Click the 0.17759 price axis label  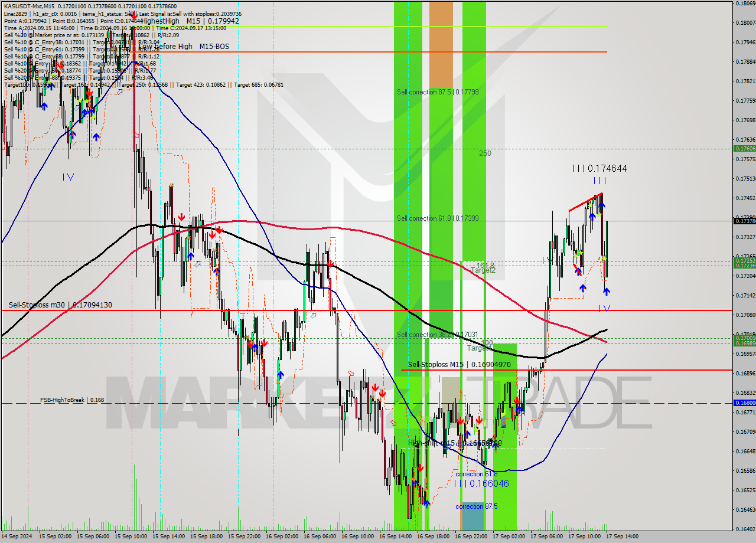point(745,100)
